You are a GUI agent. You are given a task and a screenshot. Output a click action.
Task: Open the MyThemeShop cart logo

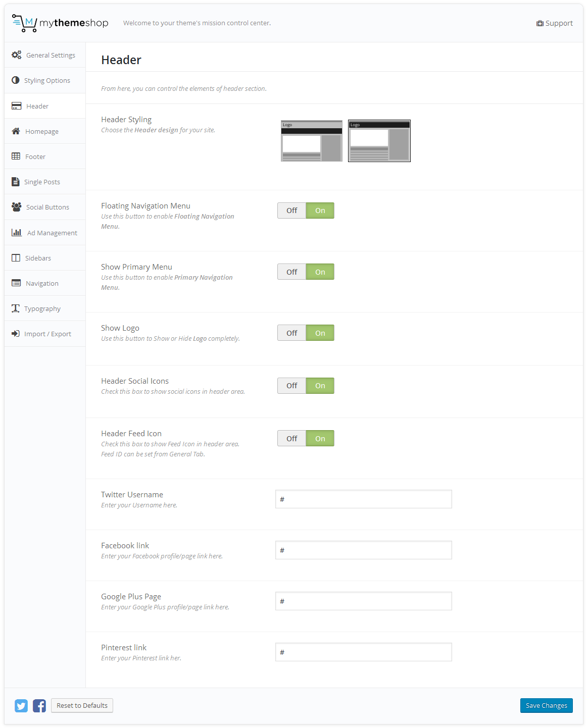click(x=24, y=23)
